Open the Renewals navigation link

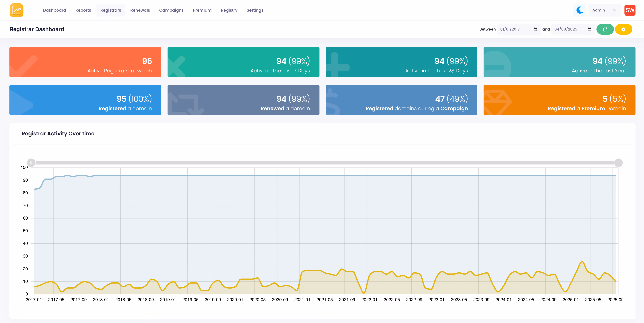tap(140, 10)
